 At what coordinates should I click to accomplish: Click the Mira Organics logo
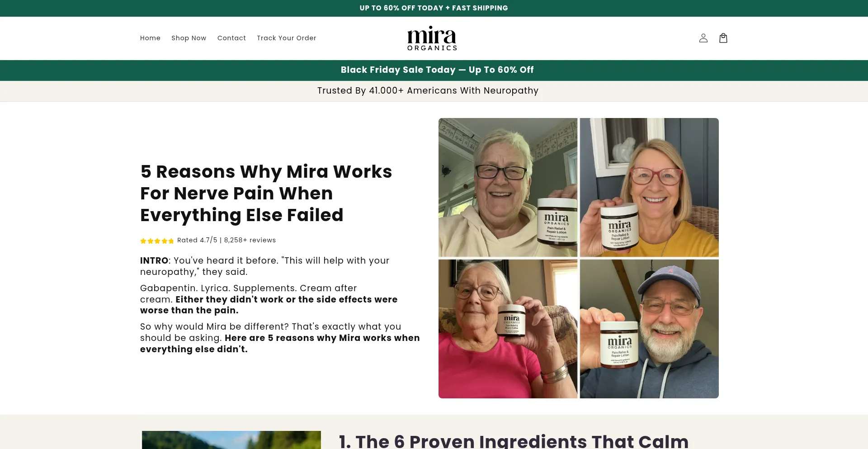(x=432, y=38)
